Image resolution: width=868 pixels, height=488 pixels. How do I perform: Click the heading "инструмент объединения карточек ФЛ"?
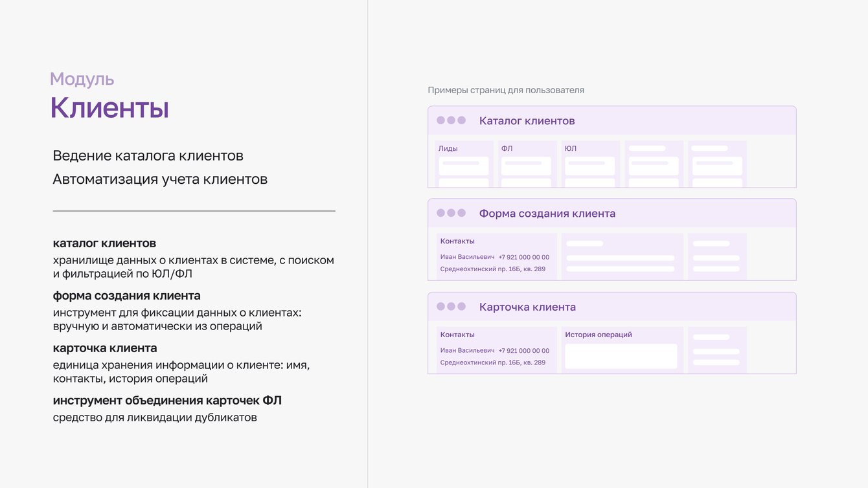click(x=167, y=401)
